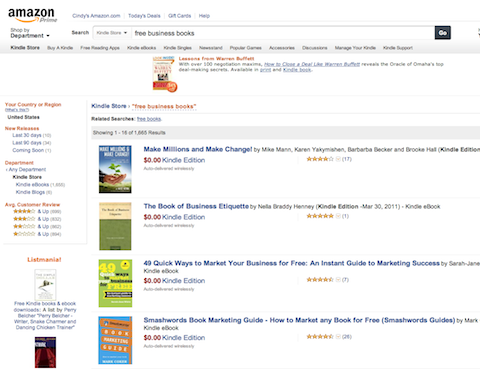Click the Warren Buffett book ad cover

(x=164, y=74)
